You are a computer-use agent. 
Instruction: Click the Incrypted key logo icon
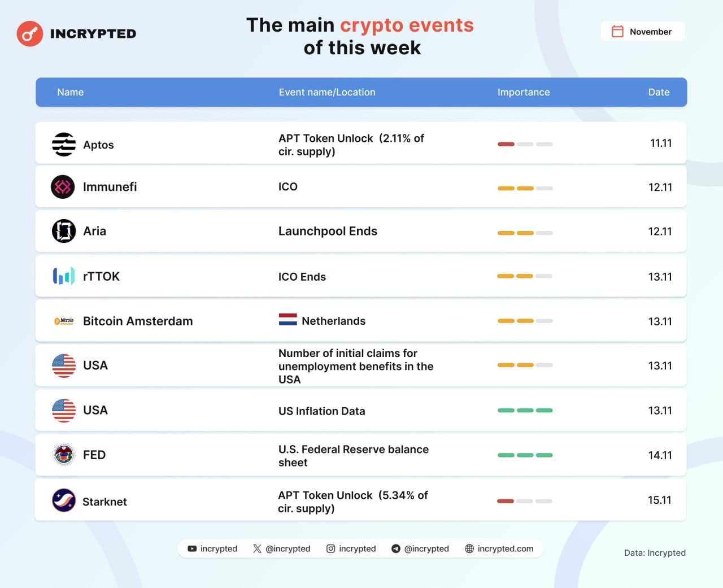[x=30, y=34]
